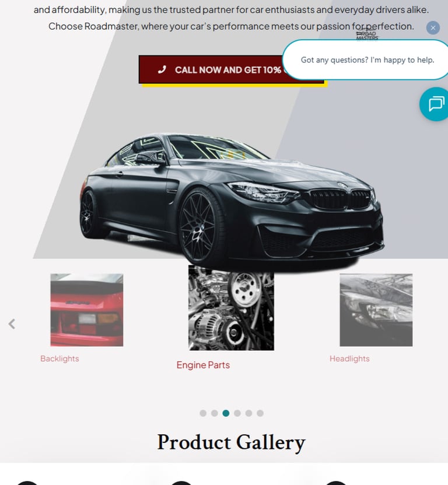The height and width of the screenshot is (485, 448).
Task: Select sixth carousel pagination dot
Action: pyautogui.click(x=260, y=413)
